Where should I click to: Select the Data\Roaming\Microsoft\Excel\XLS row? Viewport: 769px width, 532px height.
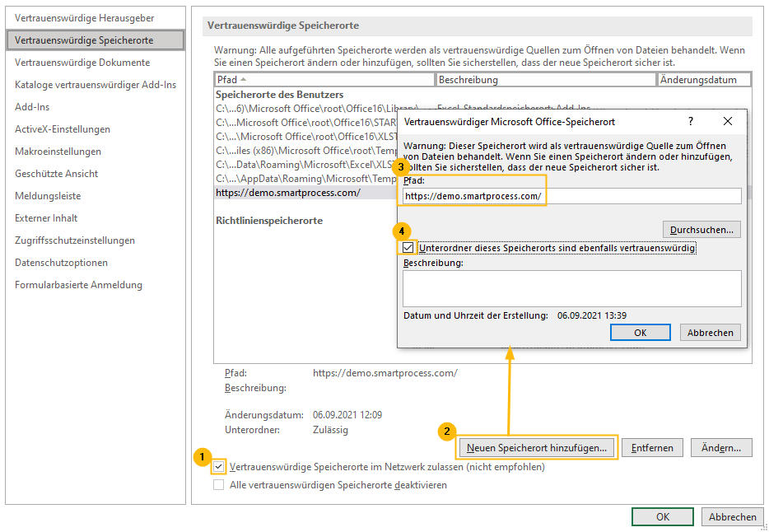click(x=305, y=165)
